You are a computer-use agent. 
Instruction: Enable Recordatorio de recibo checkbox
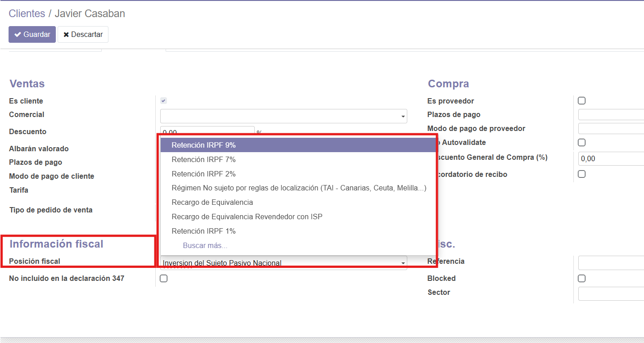click(581, 174)
